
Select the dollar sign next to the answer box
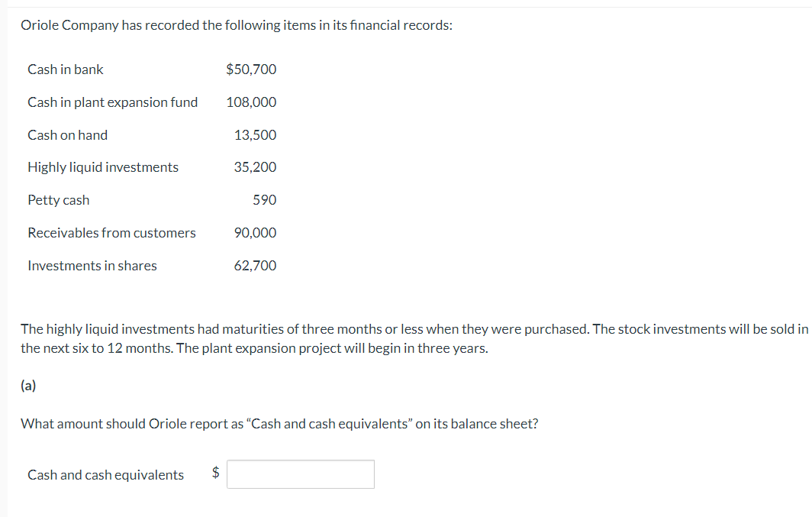tap(214, 473)
